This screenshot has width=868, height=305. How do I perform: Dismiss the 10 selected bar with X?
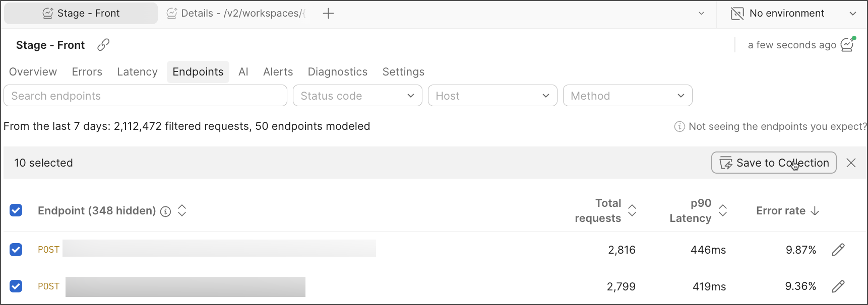[x=851, y=163]
